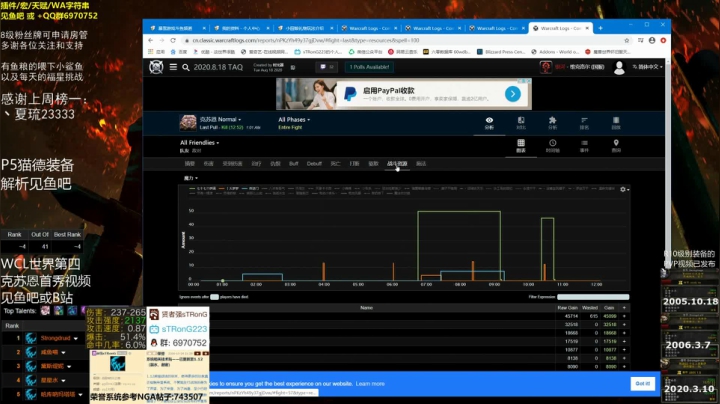
Task: Select the Wasted value 615
Action: (594, 316)
